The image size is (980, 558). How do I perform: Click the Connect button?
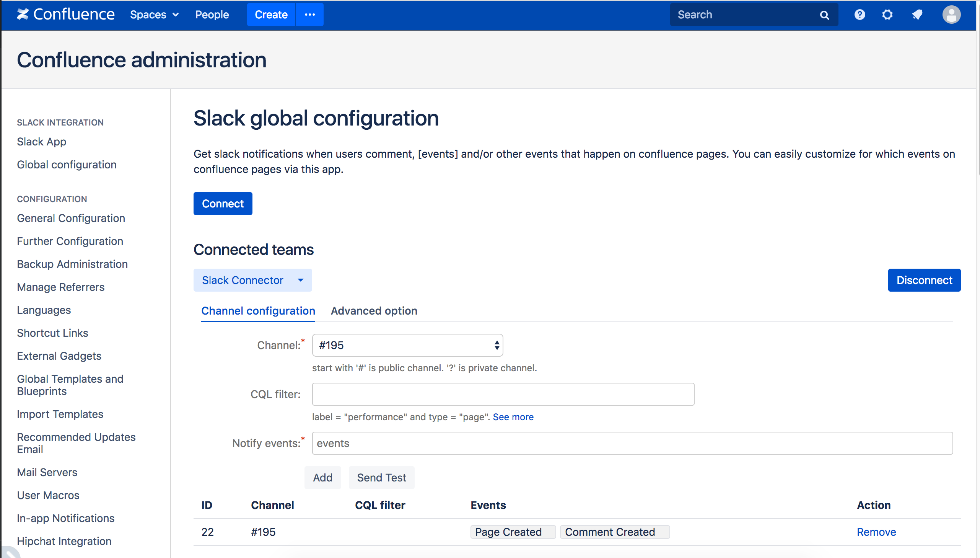click(x=223, y=204)
